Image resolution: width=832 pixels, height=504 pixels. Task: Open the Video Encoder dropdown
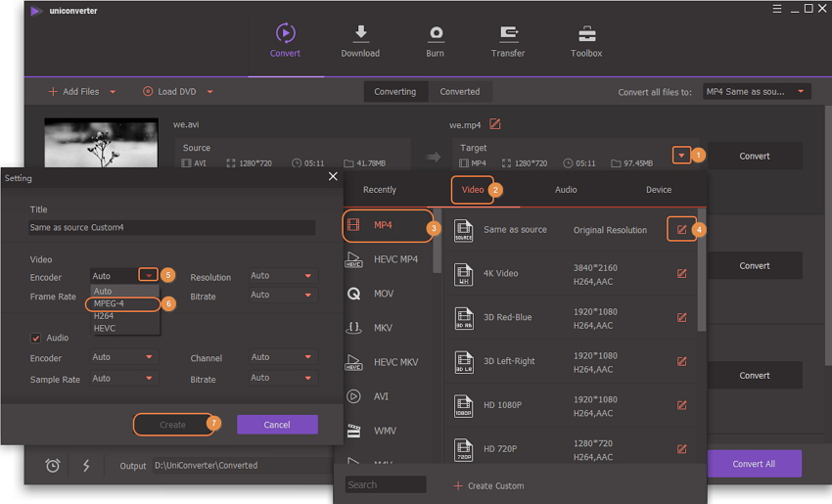pos(149,275)
